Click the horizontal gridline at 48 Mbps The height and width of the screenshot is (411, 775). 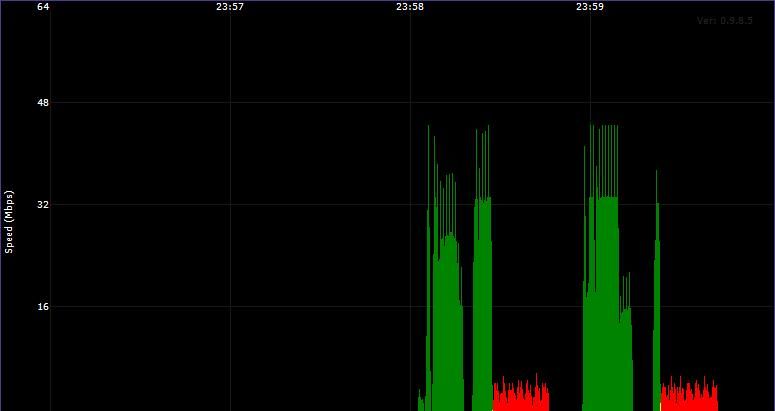(x=410, y=103)
